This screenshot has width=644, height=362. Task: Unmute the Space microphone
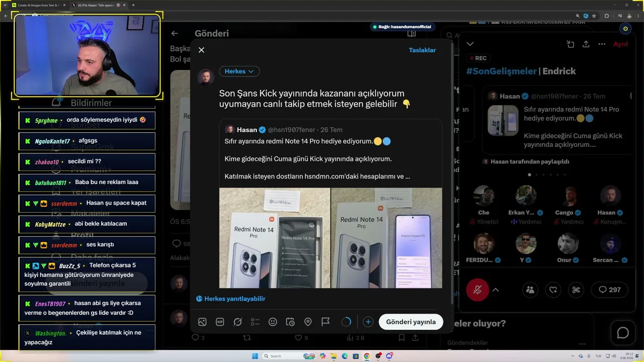(x=477, y=290)
